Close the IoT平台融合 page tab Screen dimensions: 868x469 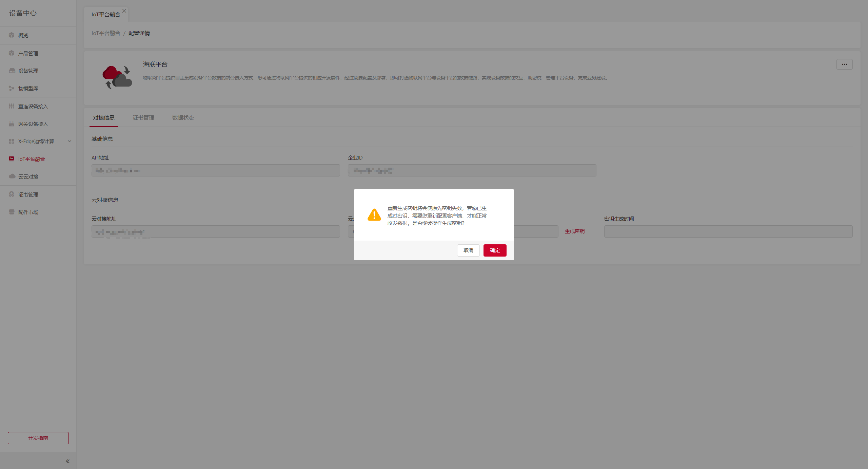(x=124, y=11)
